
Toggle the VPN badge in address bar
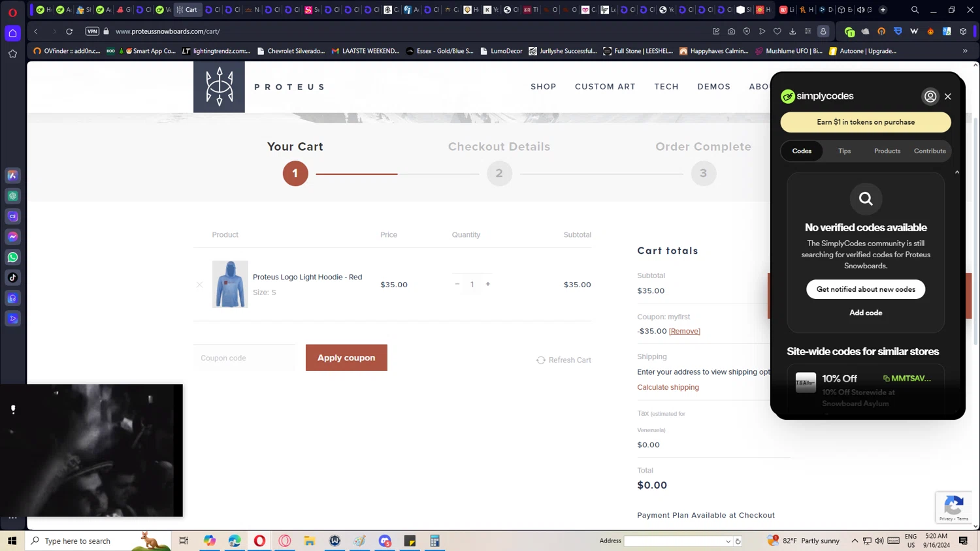(x=92, y=31)
